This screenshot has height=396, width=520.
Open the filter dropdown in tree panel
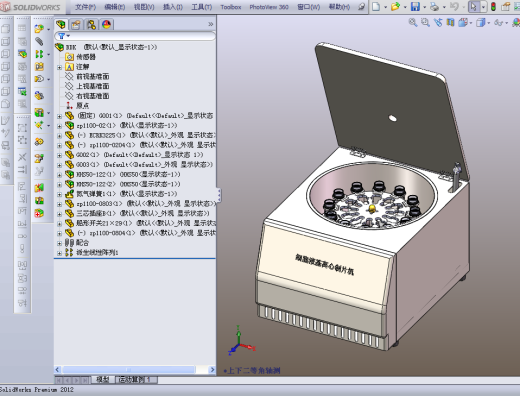point(64,36)
